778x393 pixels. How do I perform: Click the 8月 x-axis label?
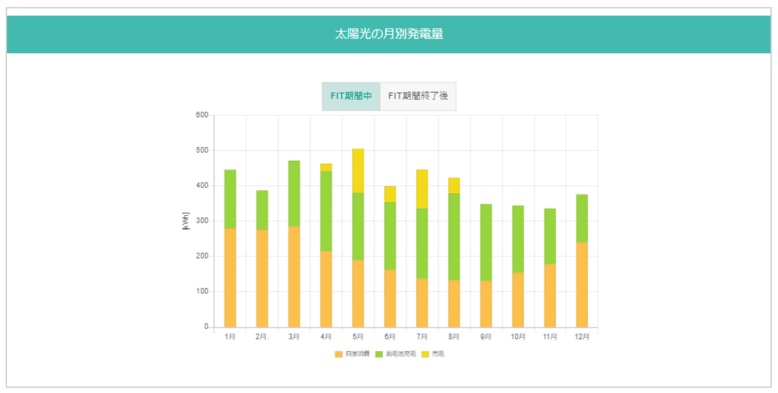pos(454,337)
